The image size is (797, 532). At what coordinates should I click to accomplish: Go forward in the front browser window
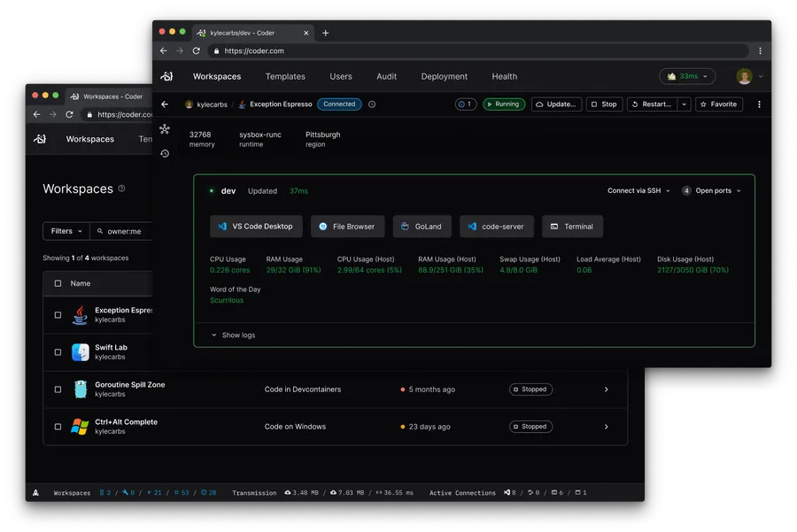coord(180,50)
